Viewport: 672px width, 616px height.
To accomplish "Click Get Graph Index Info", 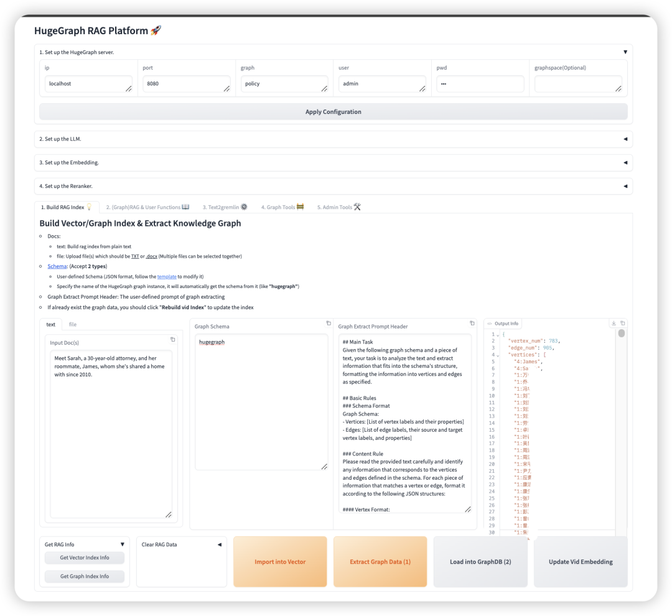I will (85, 577).
